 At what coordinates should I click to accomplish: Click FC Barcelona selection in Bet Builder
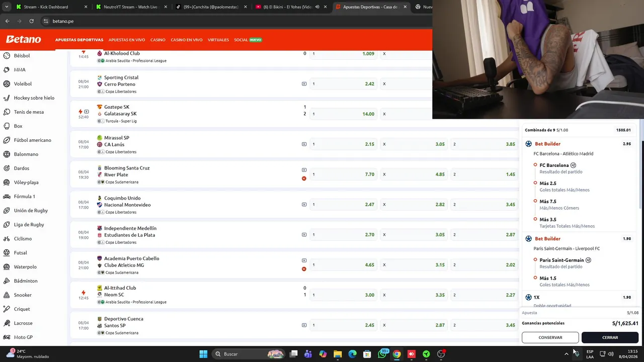(554, 165)
